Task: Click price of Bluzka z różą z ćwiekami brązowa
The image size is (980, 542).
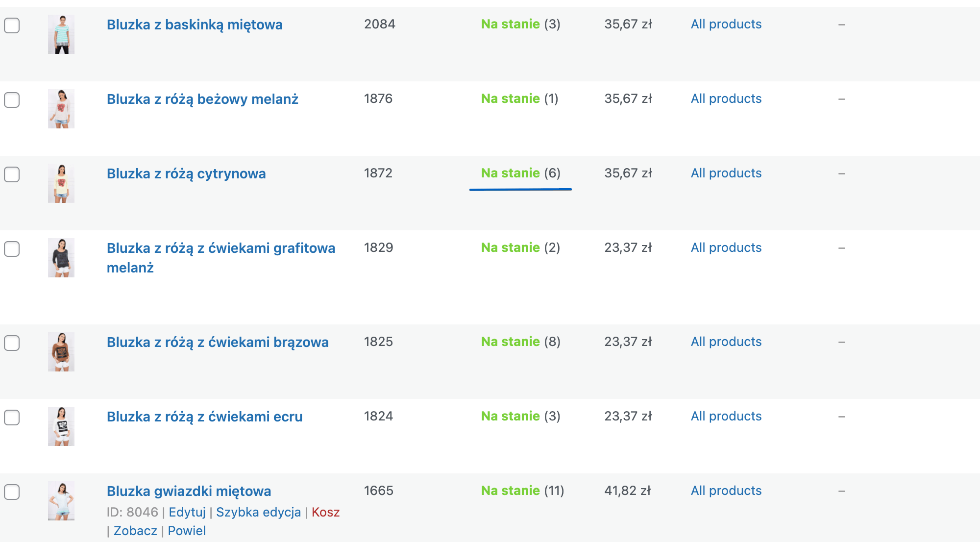Action: click(628, 342)
